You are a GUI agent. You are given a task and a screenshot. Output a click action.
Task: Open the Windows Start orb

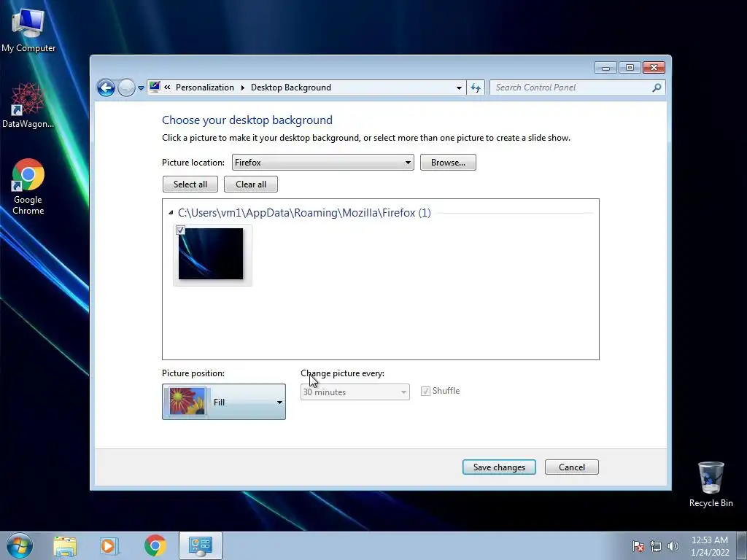tap(20, 545)
